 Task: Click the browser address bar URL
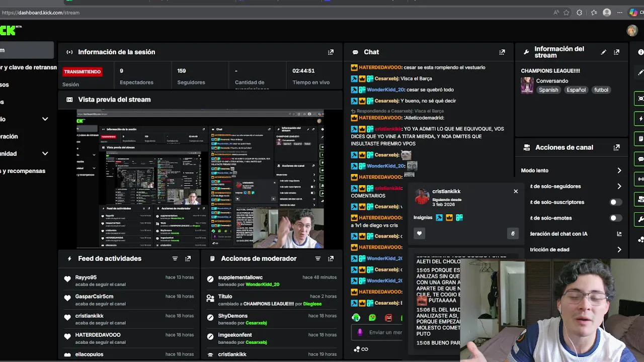tap(41, 13)
